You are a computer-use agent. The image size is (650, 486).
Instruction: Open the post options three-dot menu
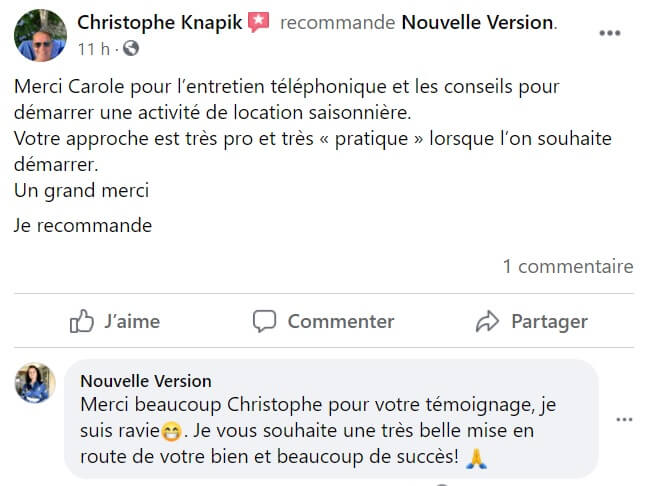click(x=609, y=32)
